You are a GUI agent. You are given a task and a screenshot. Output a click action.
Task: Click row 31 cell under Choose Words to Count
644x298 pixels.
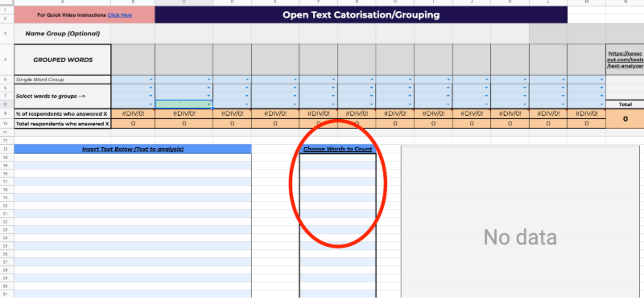point(338,294)
